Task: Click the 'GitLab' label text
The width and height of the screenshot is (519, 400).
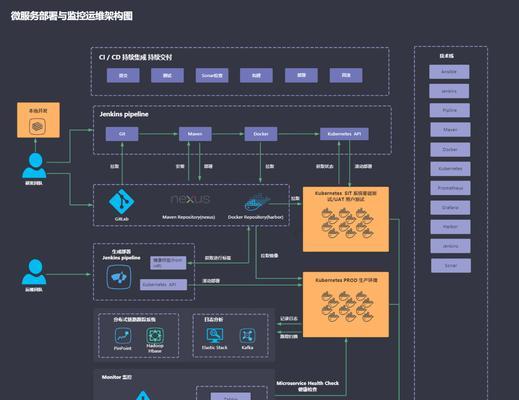Action: pos(122,219)
